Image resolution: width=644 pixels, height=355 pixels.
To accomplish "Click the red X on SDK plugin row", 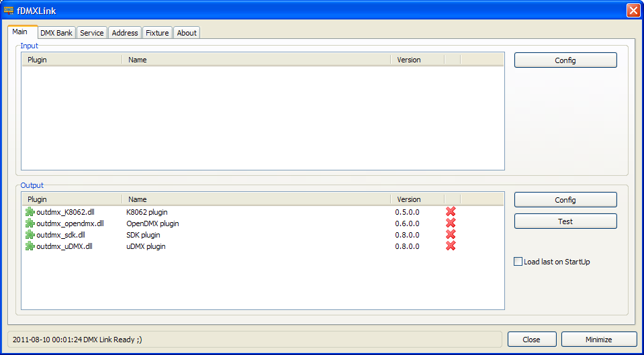I will point(451,234).
